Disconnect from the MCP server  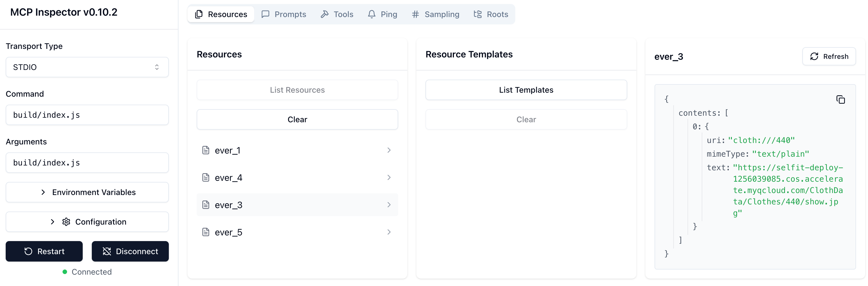click(x=130, y=251)
